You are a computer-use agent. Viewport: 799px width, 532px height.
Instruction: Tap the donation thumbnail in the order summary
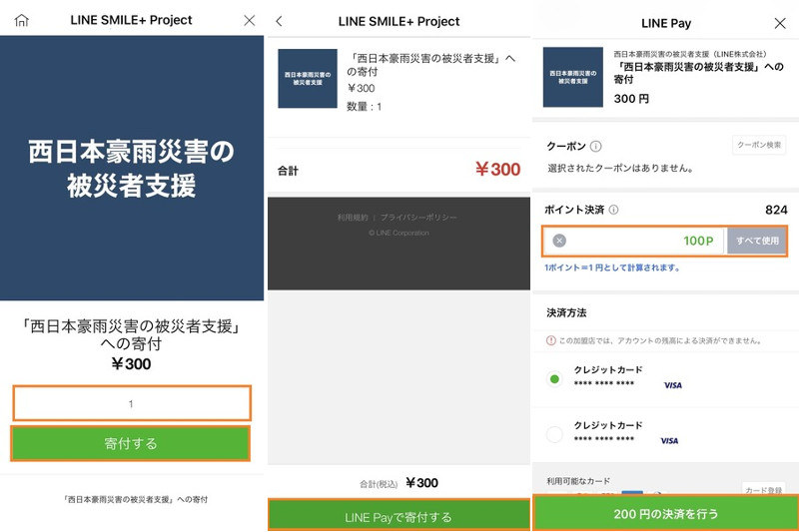[308, 79]
